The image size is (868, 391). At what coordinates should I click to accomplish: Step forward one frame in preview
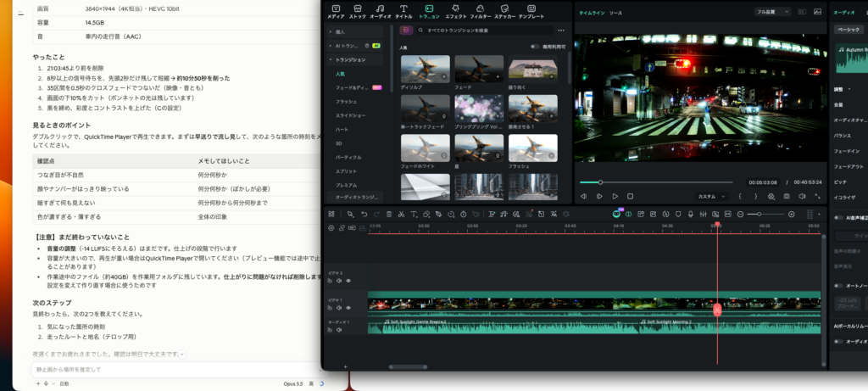pos(599,197)
